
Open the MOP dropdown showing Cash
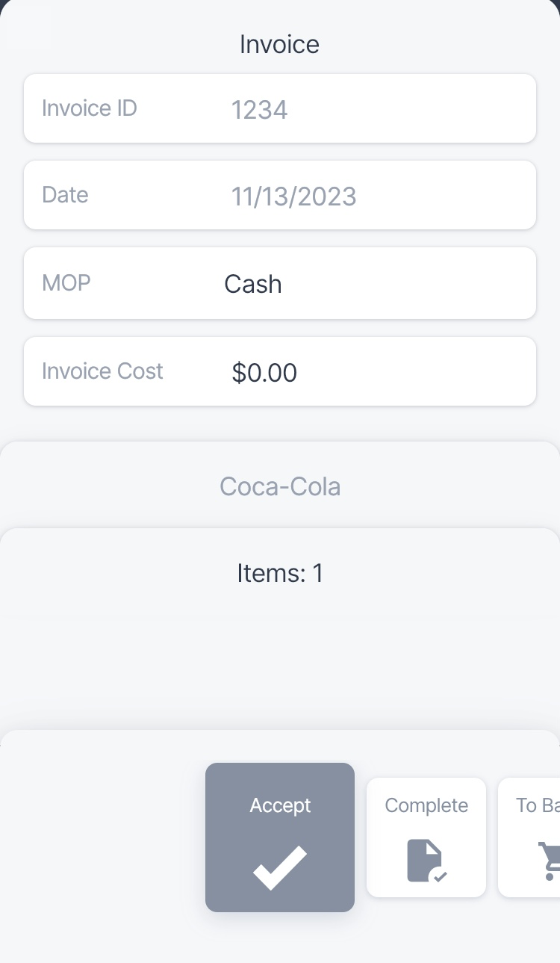[253, 284]
